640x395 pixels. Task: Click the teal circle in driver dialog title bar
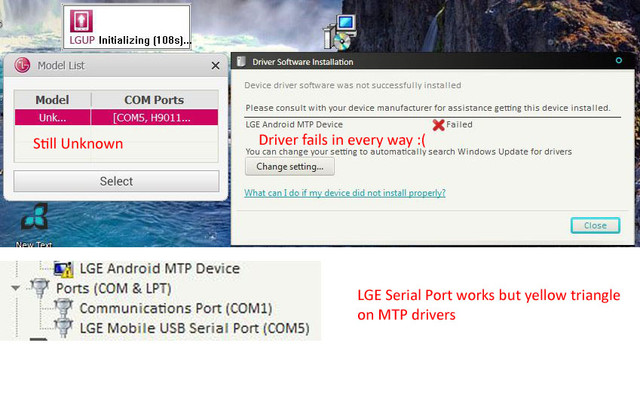coord(619,60)
